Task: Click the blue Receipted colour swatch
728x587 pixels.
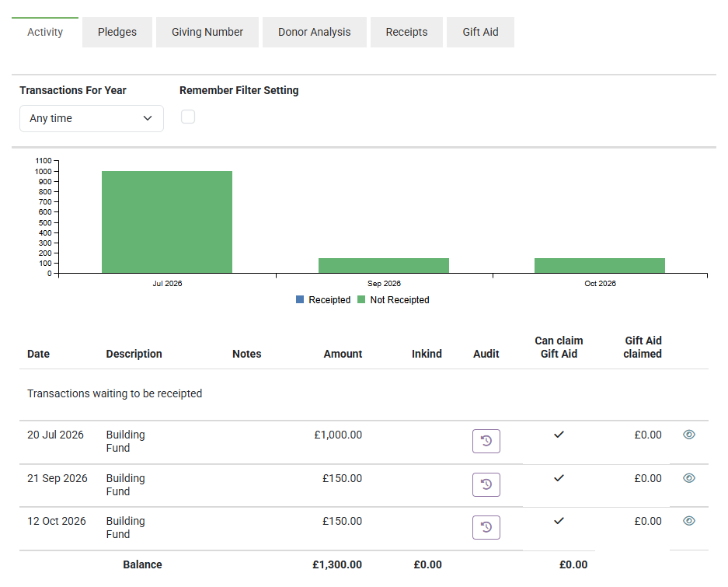Action: (300, 299)
